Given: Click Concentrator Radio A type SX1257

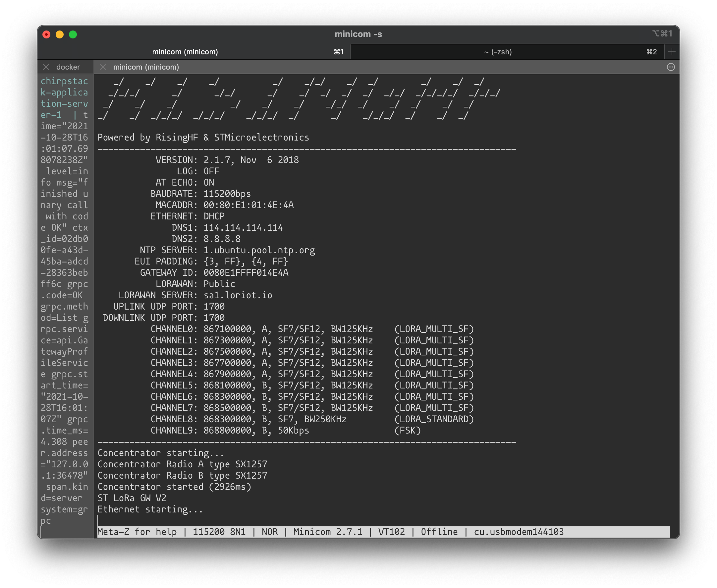Looking at the screenshot, I should (x=182, y=464).
